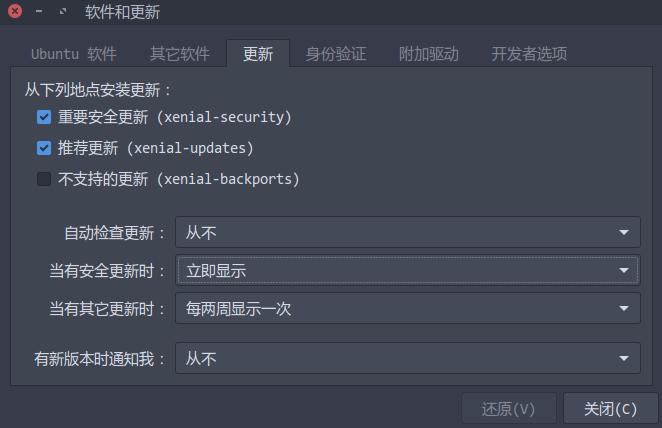Switch to the 开发者选项 tab
Screen dimensions: 662x428
529,54
